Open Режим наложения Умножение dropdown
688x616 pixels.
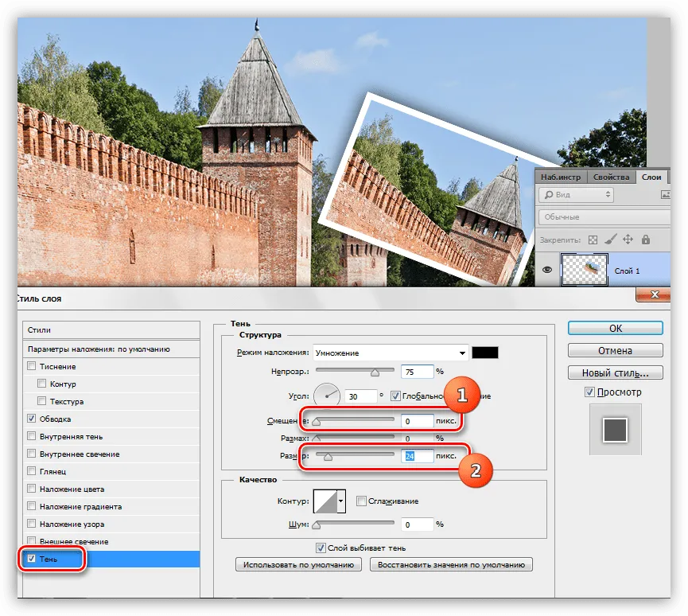pyautogui.click(x=391, y=353)
